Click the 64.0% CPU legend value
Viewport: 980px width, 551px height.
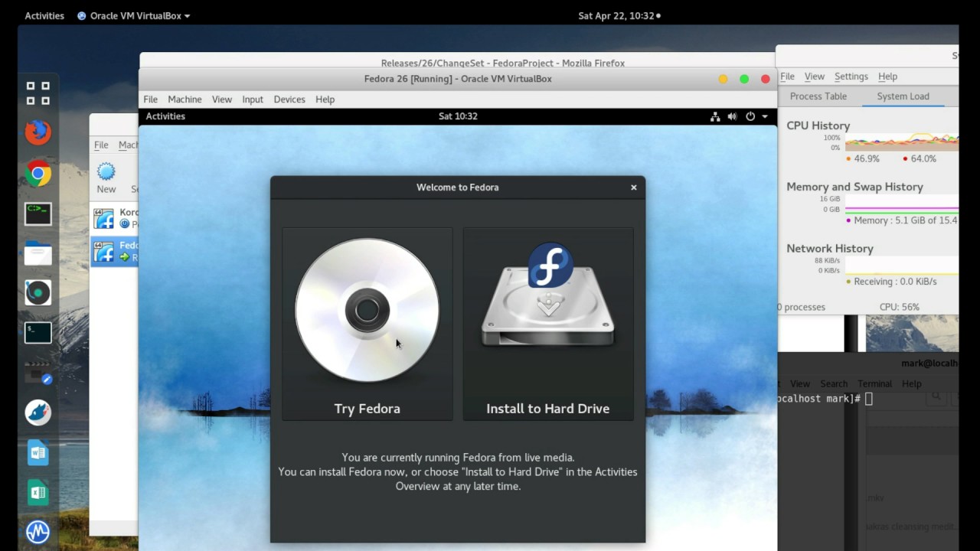point(923,159)
